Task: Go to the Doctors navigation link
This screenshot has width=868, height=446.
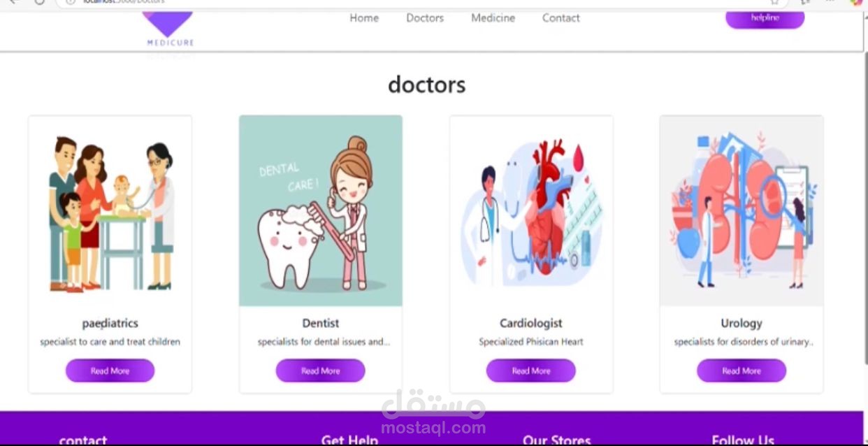Action: tap(425, 18)
